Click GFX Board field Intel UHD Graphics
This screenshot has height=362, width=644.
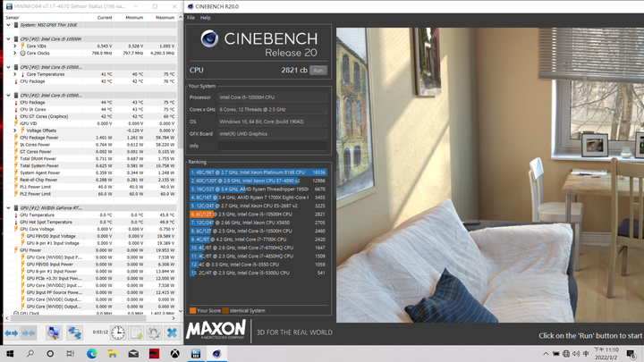[272, 134]
